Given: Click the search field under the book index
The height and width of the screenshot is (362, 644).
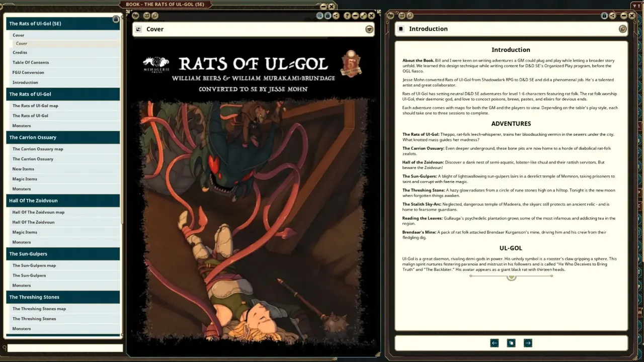Looking at the screenshot, I should 65,348.
